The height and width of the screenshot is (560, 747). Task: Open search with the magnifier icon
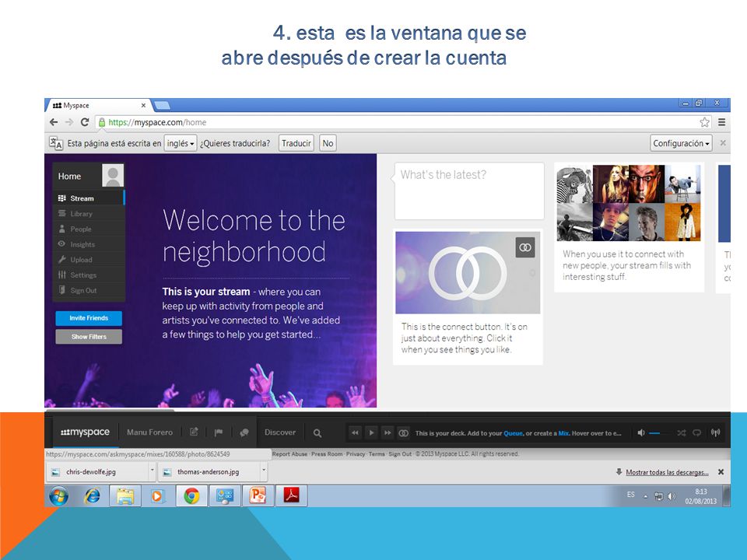click(x=317, y=433)
